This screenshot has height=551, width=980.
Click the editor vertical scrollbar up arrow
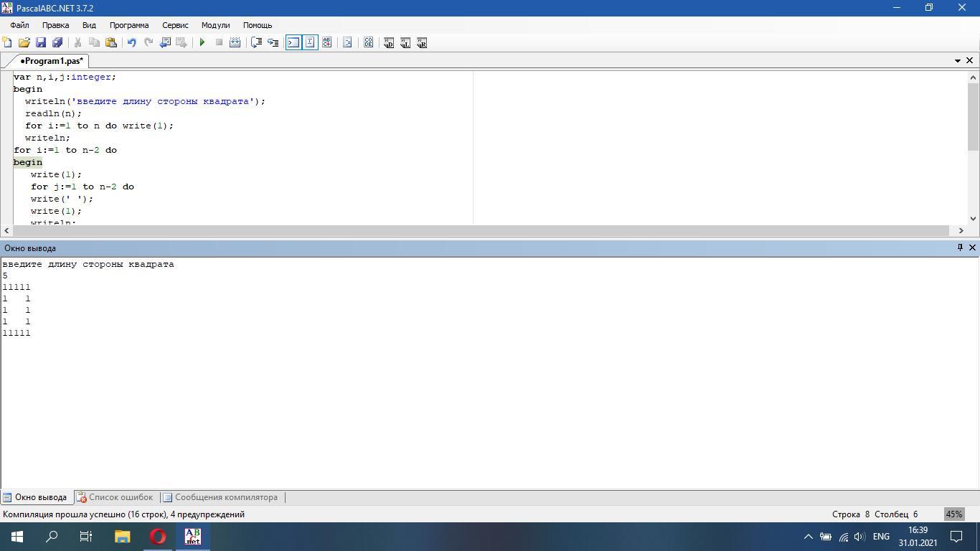pos(974,77)
